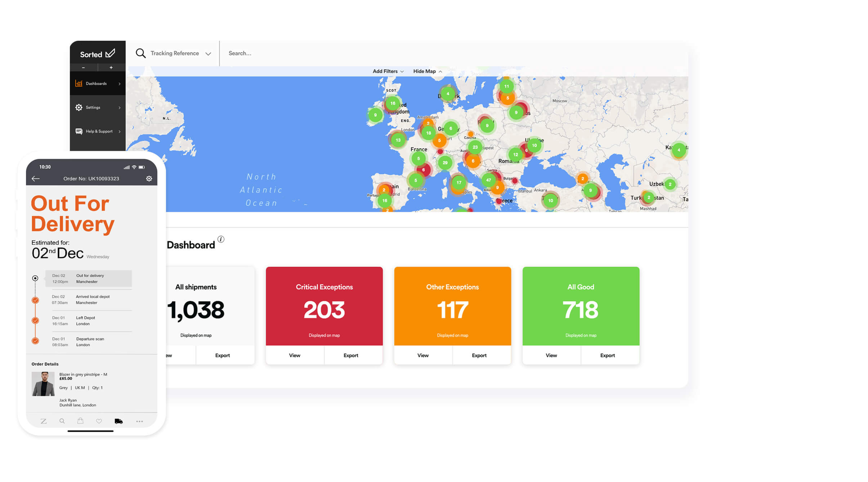
Task: Expand the Help & Support chevron
Action: [x=120, y=131]
